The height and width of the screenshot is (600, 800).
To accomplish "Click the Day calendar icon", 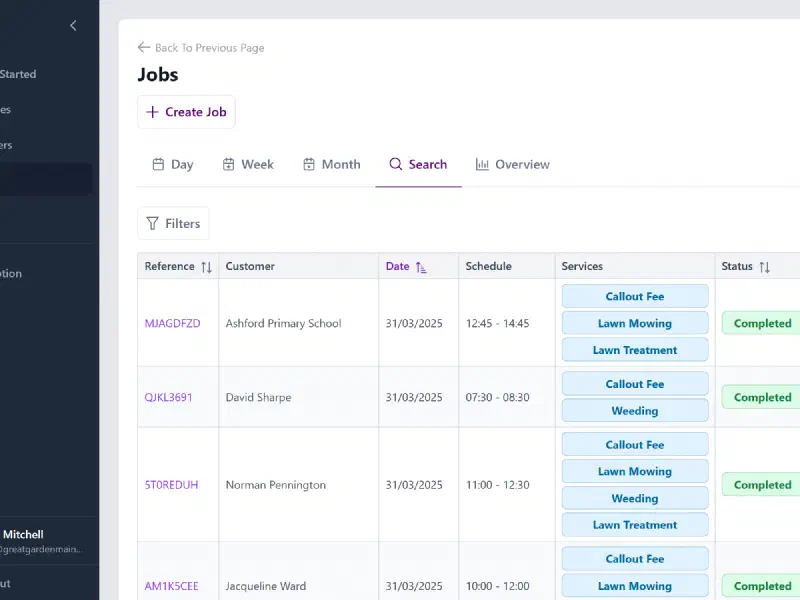I will coord(158,164).
